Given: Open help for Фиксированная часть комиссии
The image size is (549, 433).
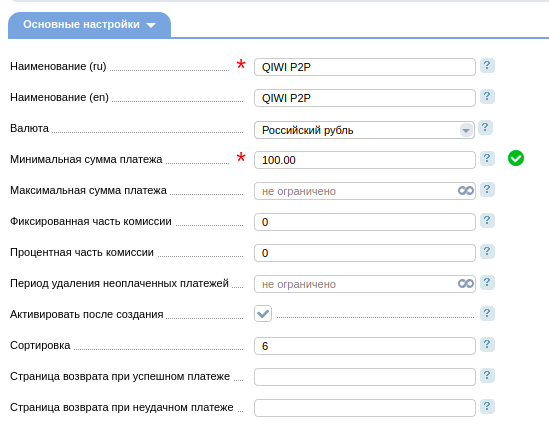Looking at the screenshot, I should pyautogui.click(x=487, y=221).
